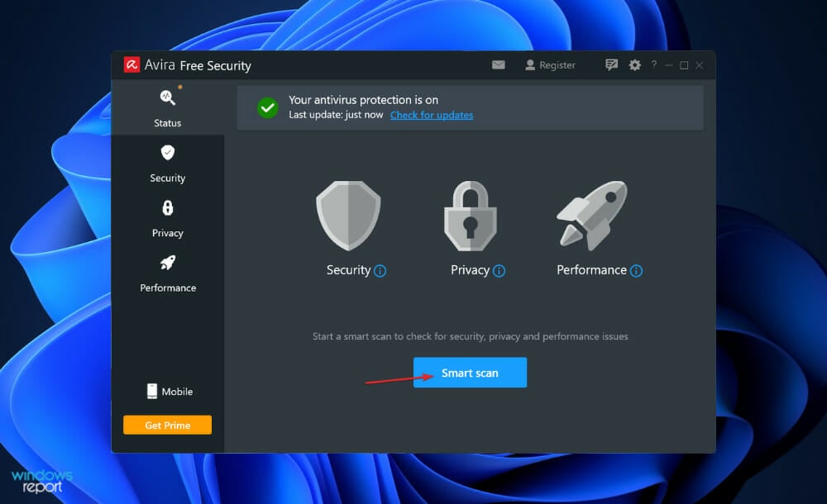Open the Privacy section in the sidebar
The width and height of the screenshot is (827, 504).
tap(168, 219)
